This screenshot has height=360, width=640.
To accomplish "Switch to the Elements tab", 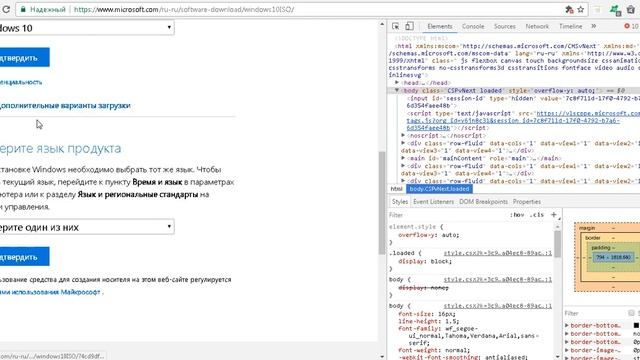I will 440,26.
